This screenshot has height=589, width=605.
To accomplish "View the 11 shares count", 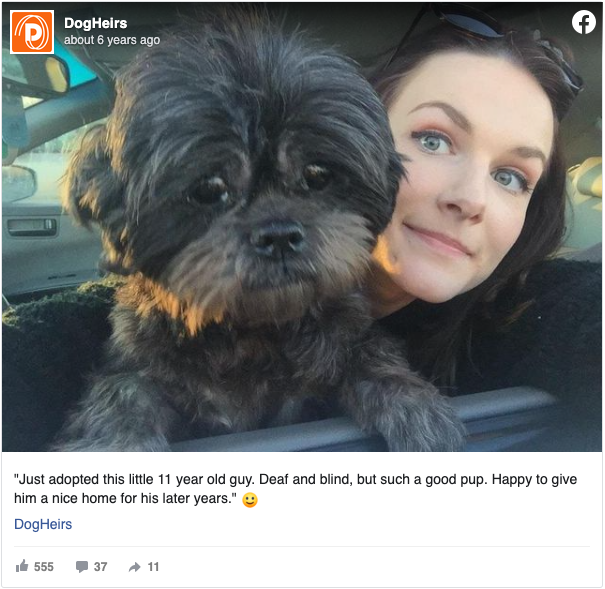I will pos(153,567).
